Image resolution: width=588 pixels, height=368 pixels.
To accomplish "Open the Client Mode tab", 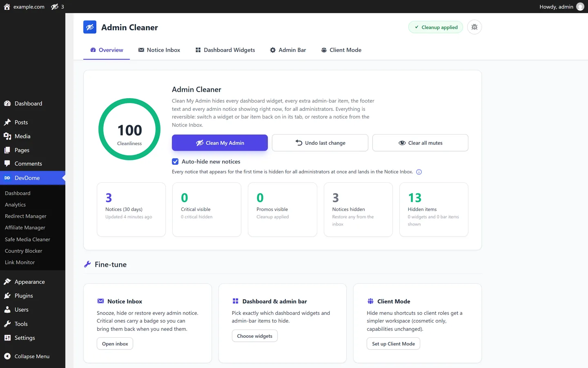I will coord(341,50).
